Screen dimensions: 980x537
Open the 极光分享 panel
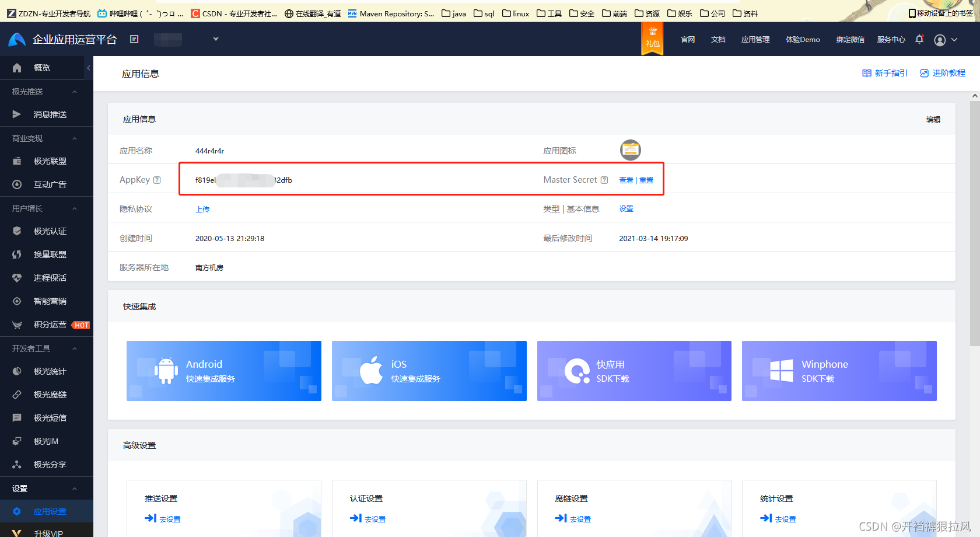pos(48,464)
